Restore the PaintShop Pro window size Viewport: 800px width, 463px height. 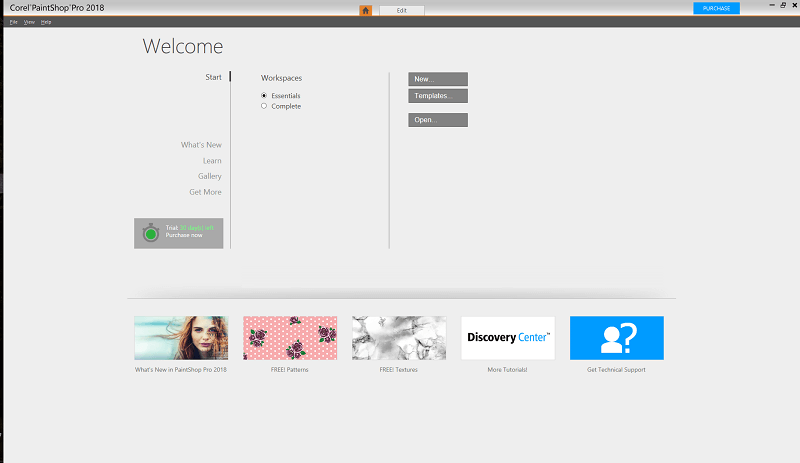(x=783, y=5)
